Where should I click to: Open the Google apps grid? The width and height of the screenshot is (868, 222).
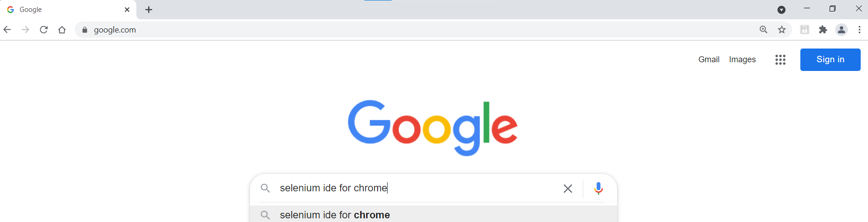[780, 60]
